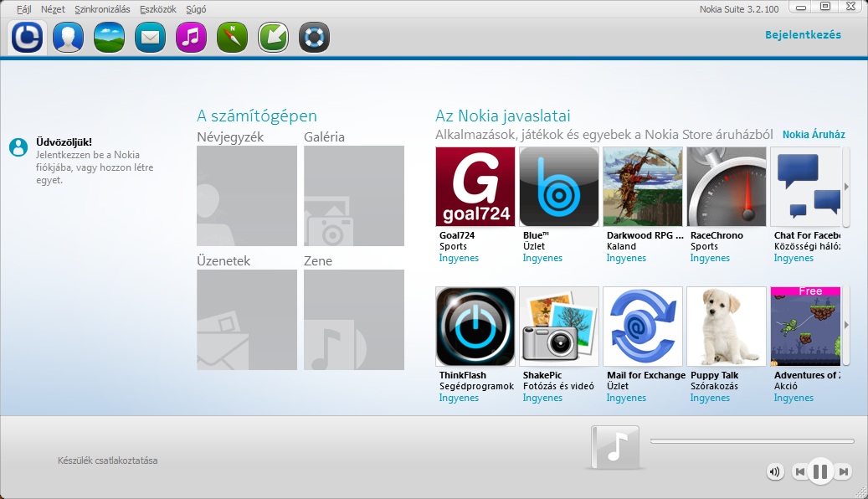Open the Puppy Talk app icon
This screenshot has width=868, height=499.
(x=727, y=327)
